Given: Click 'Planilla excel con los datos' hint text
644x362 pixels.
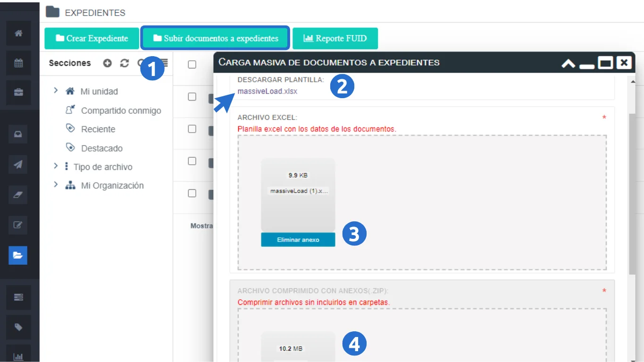Looking at the screenshot, I should coord(317,129).
